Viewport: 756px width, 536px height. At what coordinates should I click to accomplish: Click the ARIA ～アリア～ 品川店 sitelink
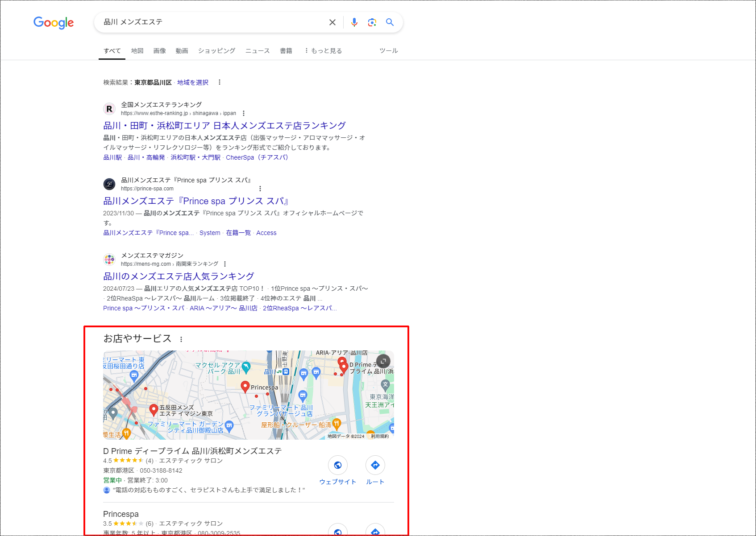tap(224, 308)
